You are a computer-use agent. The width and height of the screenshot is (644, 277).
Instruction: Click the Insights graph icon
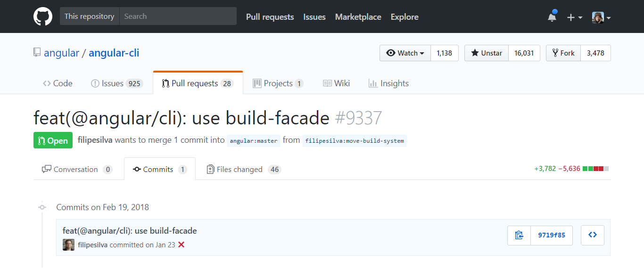[x=373, y=83]
